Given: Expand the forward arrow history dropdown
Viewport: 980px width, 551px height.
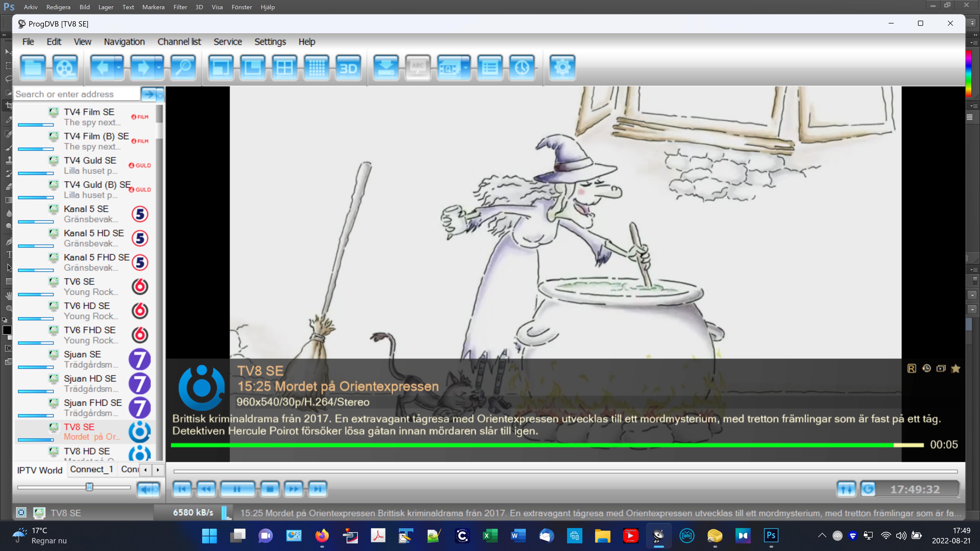Looking at the screenshot, I should point(159,68).
